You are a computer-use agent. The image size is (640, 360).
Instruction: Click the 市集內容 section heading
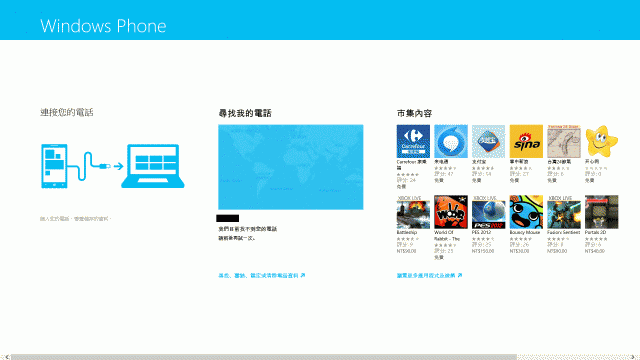414,113
